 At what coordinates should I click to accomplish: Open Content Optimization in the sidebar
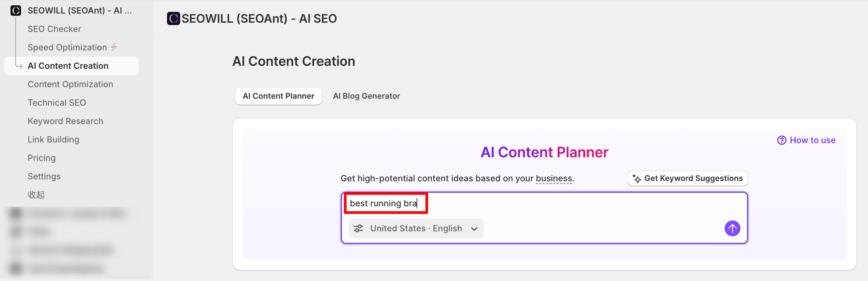click(70, 84)
